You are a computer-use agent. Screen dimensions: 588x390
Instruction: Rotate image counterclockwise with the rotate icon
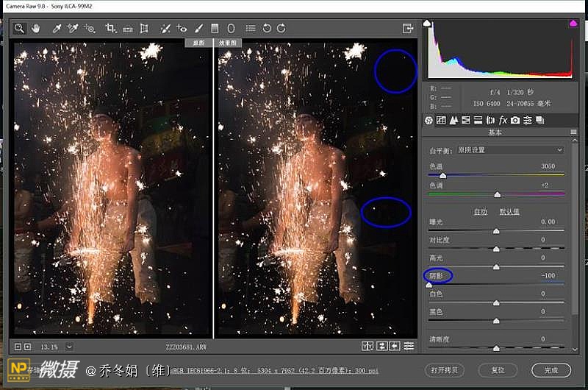tap(267, 28)
